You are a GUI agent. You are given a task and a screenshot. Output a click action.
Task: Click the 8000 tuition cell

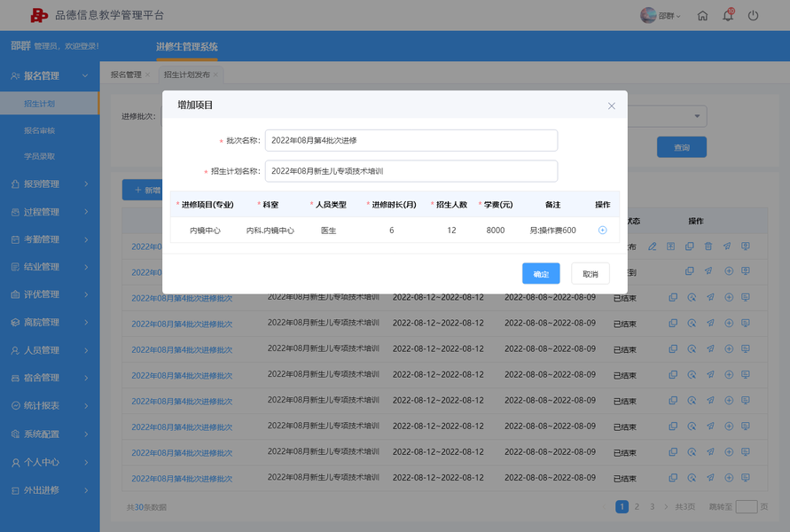tap(496, 231)
